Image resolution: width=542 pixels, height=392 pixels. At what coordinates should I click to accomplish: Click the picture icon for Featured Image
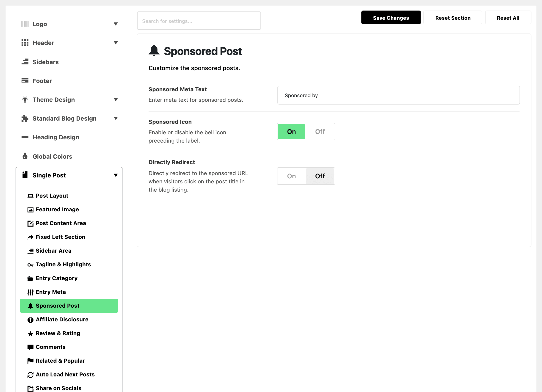[30, 210]
